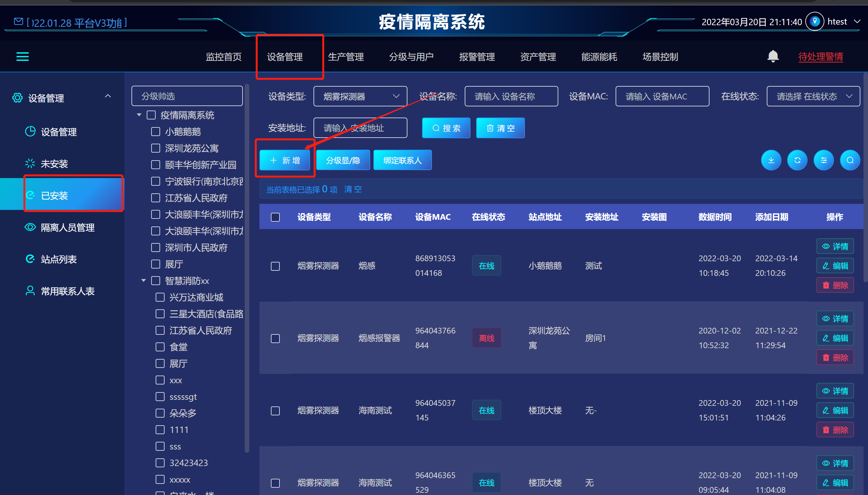Select 站点列表 in the sidebar
The image size is (868, 495).
point(59,259)
